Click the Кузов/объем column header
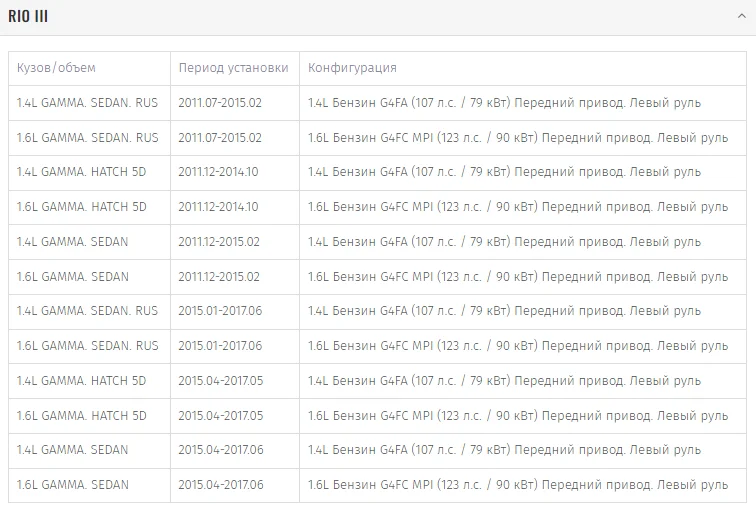756x513 pixels. point(56,68)
